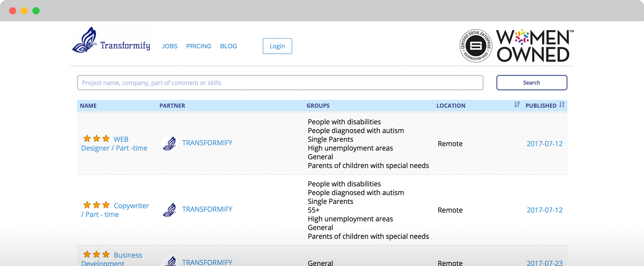Open the BLOG navigation link
This screenshot has height=266, width=644.
[x=228, y=46]
